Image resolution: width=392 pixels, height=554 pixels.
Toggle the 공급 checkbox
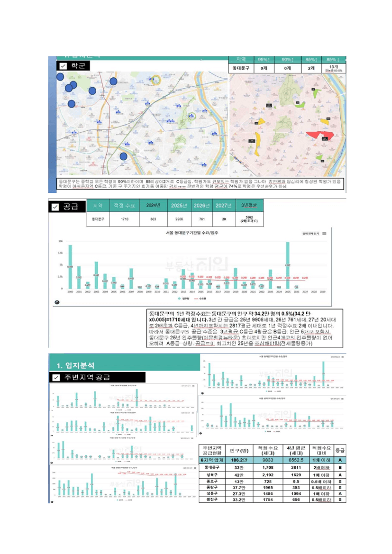pyautogui.click(x=55, y=207)
